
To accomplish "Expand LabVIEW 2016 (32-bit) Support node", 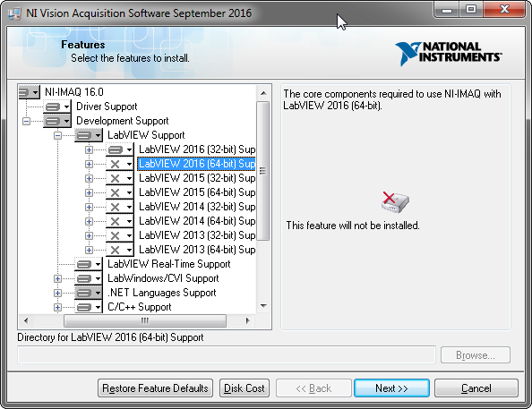I will 89,149.
